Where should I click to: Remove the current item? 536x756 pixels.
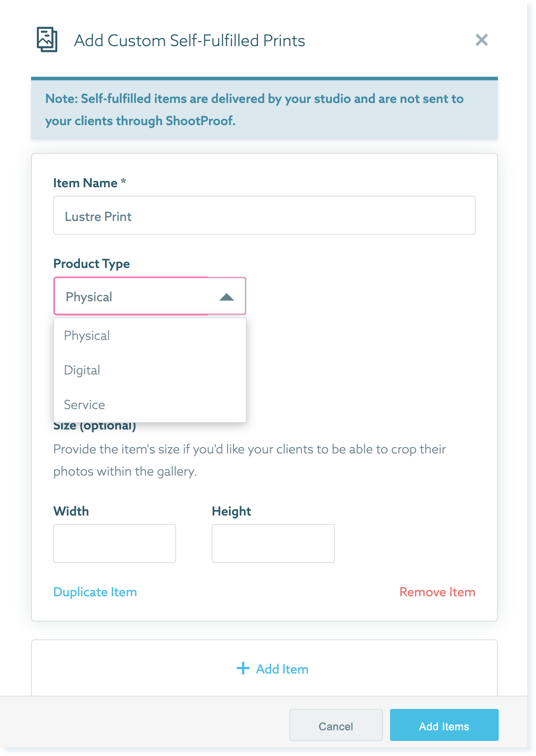tap(437, 592)
